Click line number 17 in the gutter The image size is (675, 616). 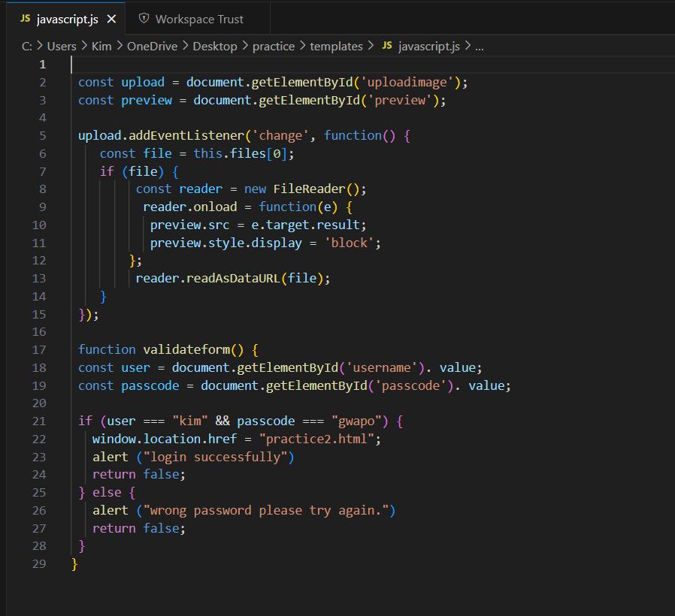coord(39,350)
